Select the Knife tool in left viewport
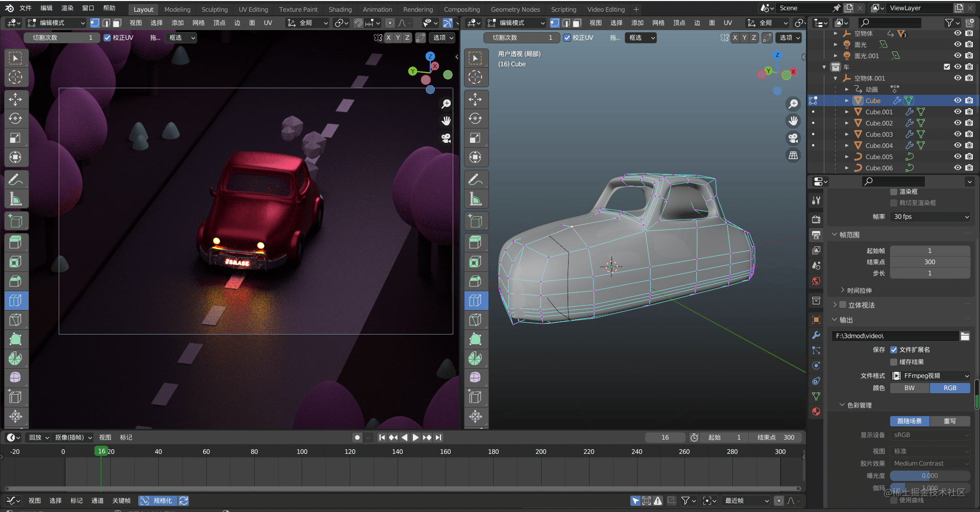This screenshot has width=980, height=512. [x=16, y=320]
